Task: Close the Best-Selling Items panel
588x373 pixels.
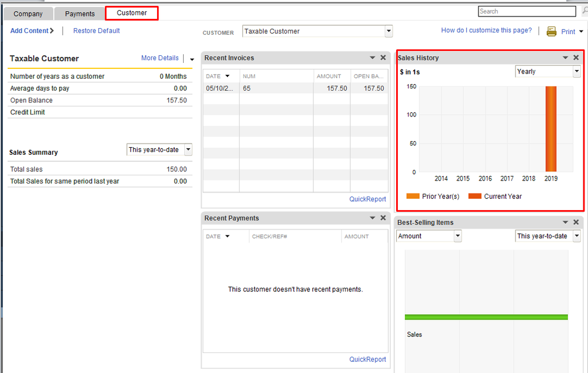Action: tap(576, 222)
